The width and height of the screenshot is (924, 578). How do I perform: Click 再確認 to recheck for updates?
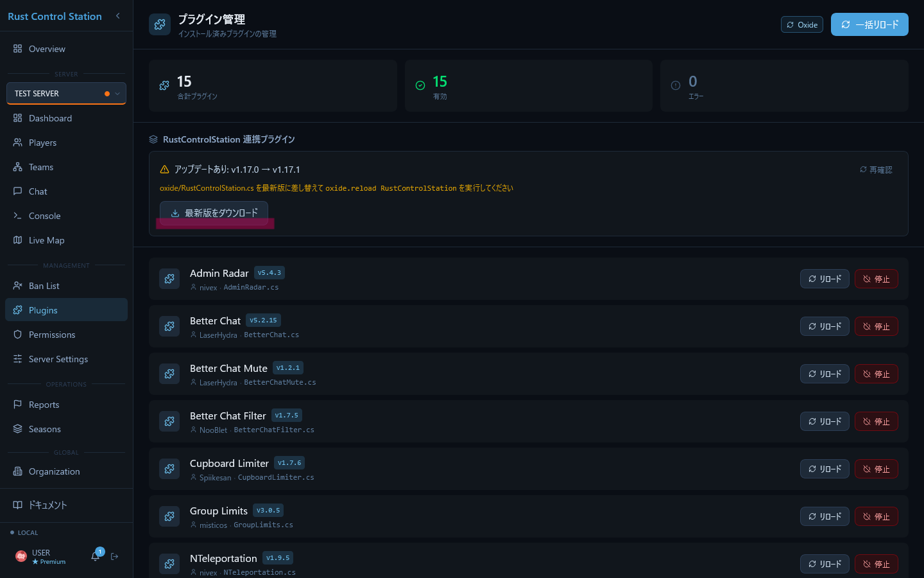click(x=876, y=170)
